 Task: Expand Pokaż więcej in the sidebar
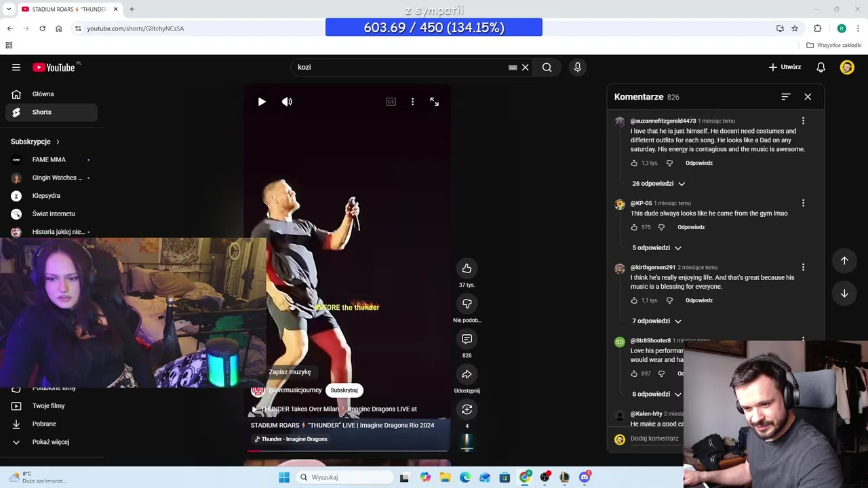point(52,442)
